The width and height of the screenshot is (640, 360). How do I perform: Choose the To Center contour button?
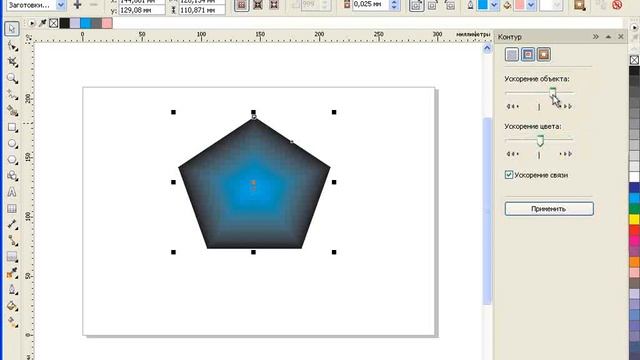tap(242, 5)
